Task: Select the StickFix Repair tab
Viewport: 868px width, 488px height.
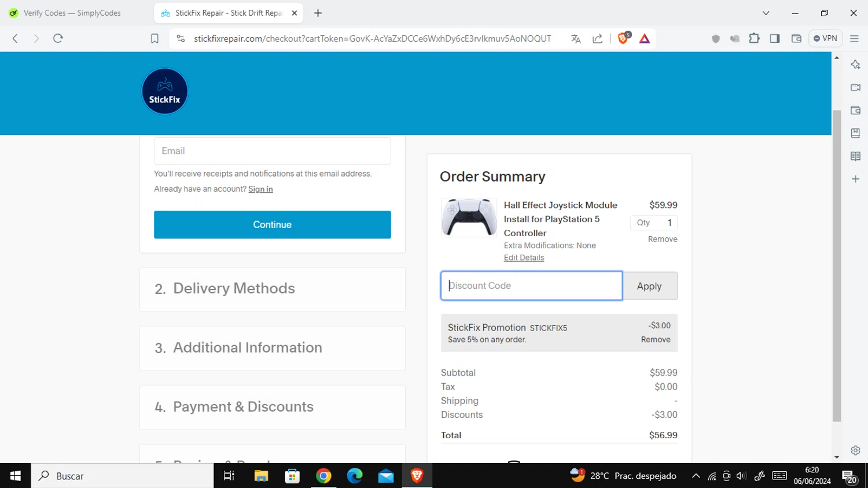Action: (229, 13)
